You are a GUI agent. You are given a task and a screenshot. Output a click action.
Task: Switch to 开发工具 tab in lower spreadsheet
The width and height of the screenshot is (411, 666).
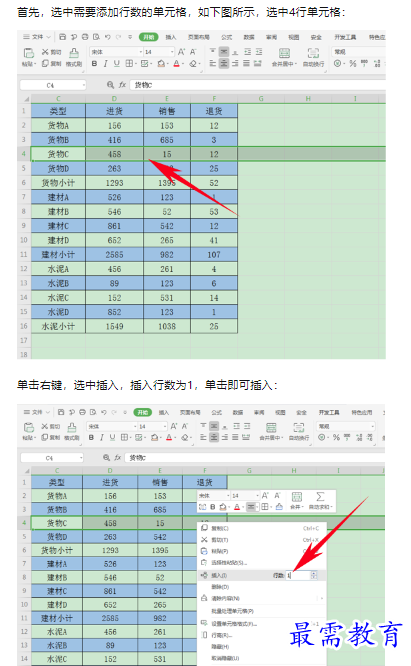pos(329,412)
